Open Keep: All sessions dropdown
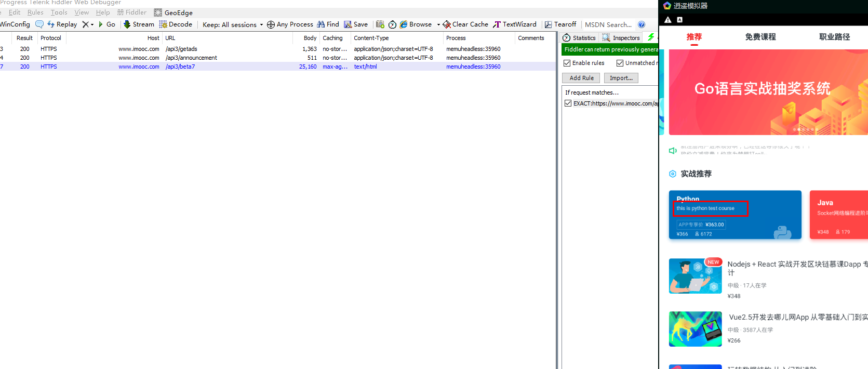Viewport: 868px width, 369px height. tap(233, 24)
